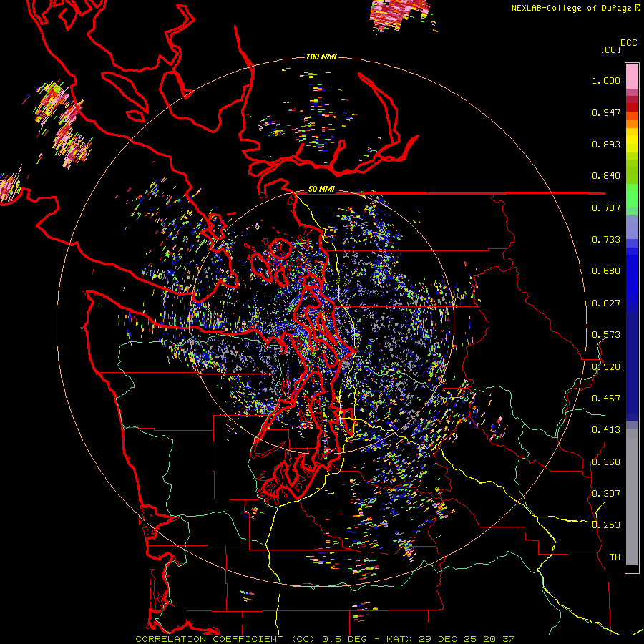The image size is (644, 644).
Task: Click the KATX station identifier in the caption
Action: click(x=400, y=639)
